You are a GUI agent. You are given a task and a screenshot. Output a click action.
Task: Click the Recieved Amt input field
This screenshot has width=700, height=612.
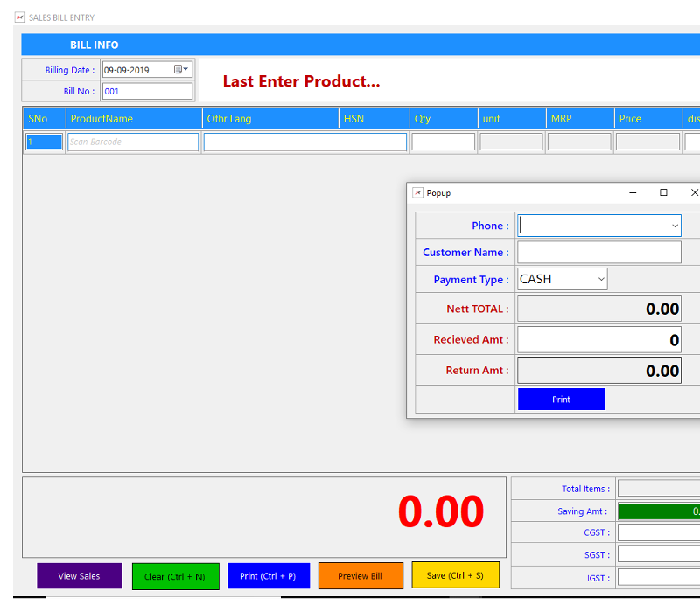(599, 340)
